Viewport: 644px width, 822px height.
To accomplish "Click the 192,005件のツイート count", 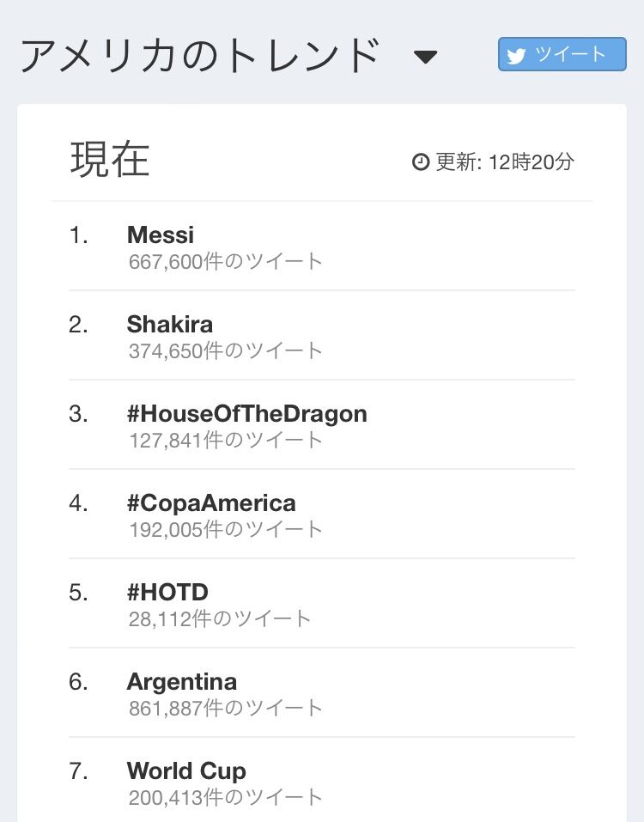I will coord(226,529).
